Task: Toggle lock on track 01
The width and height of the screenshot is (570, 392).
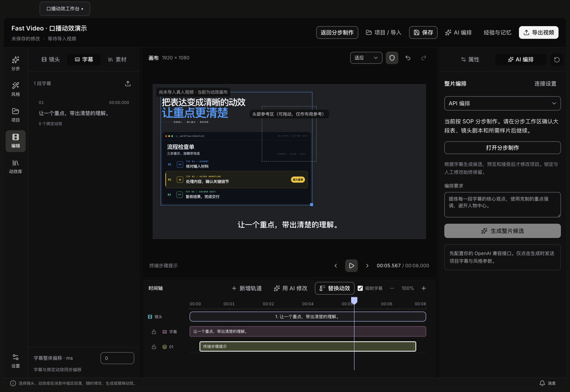Action: pyautogui.click(x=154, y=347)
